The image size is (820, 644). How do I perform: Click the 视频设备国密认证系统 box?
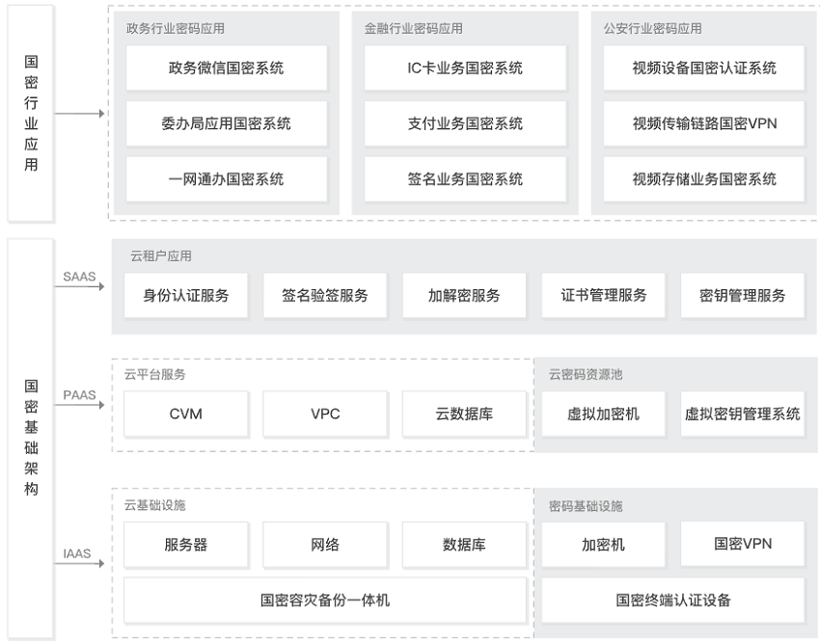[704, 68]
